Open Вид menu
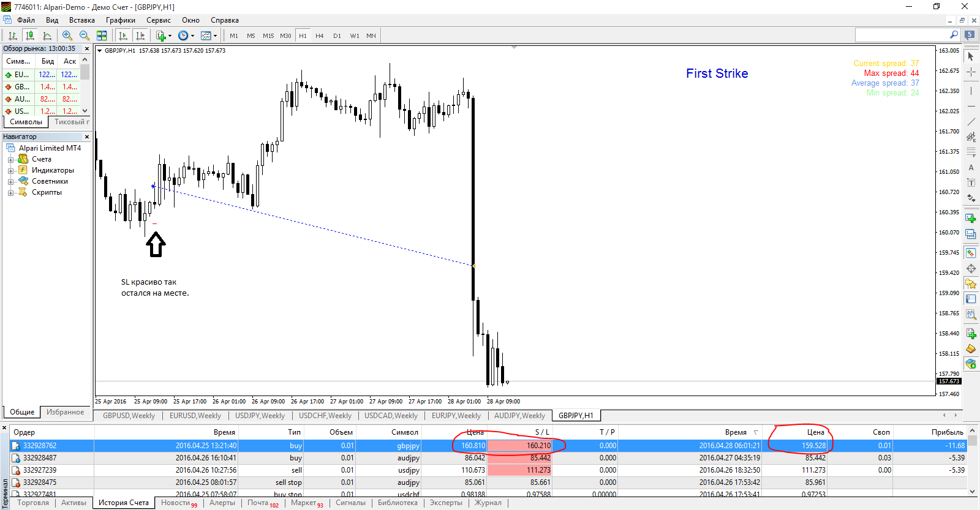The height and width of the screenshot is (510, 980). coord(52,20)
